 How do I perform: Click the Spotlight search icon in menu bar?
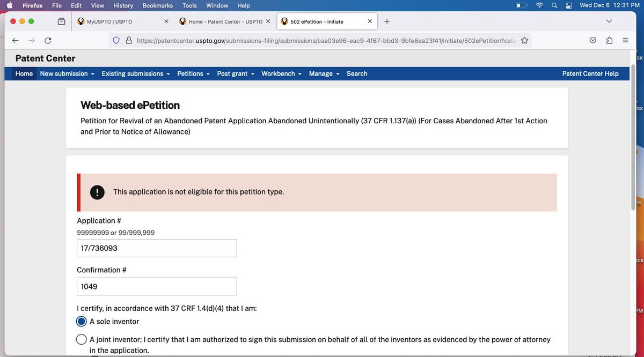point(554,5)
